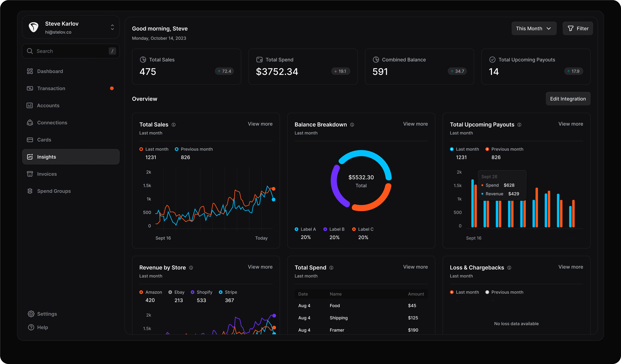
Task: Open the Filter options
Action: pos(578,29)
